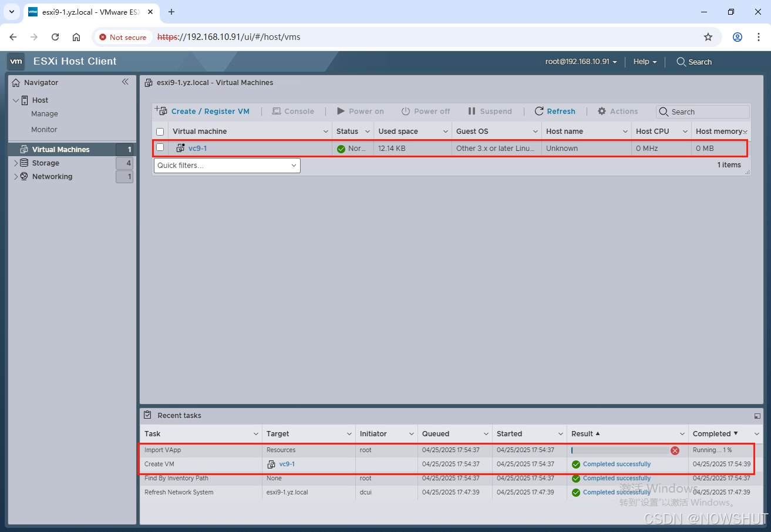The height and width of the screenshot is (532, 771).
Task: Open the Host name column dropdown
Action: [625, 132]
